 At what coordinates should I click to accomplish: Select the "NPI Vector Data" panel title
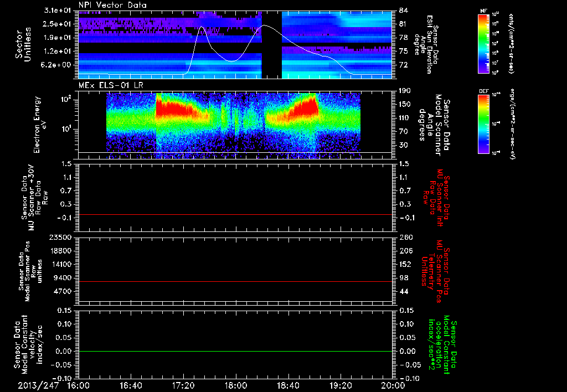coord(112,5)
